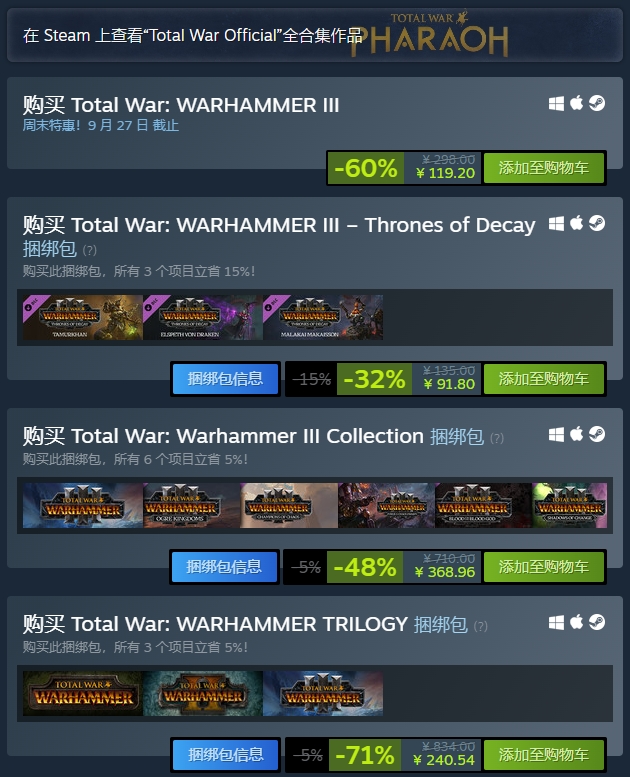
Task: Click Apple icon beside Thrones of Decay title
Action: coord(576,223)
